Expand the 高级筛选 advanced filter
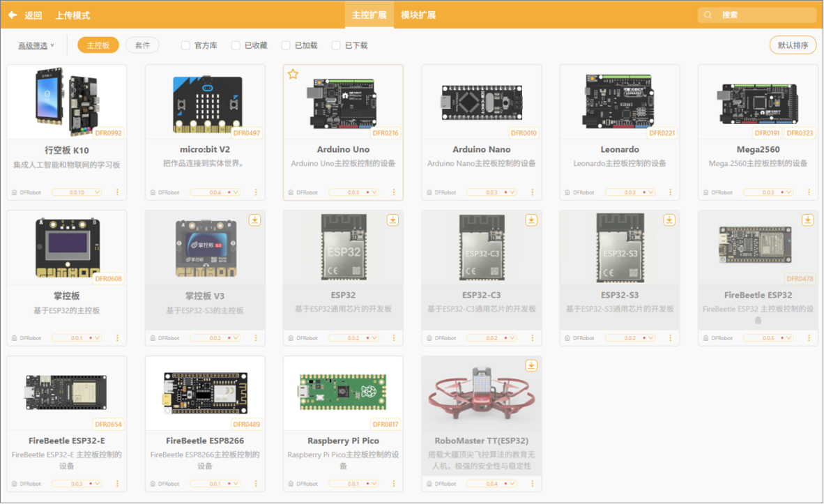 (36, 46)
